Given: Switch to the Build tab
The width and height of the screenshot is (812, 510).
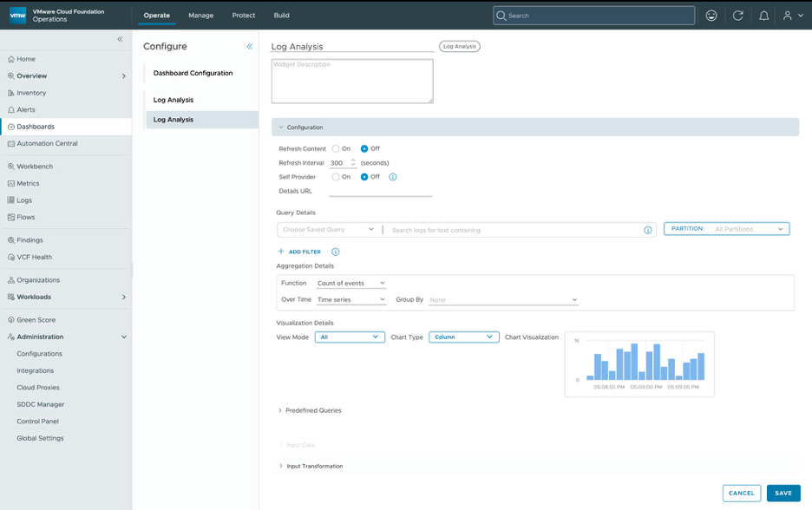Looking at the screenshot, I should (282, 16).
